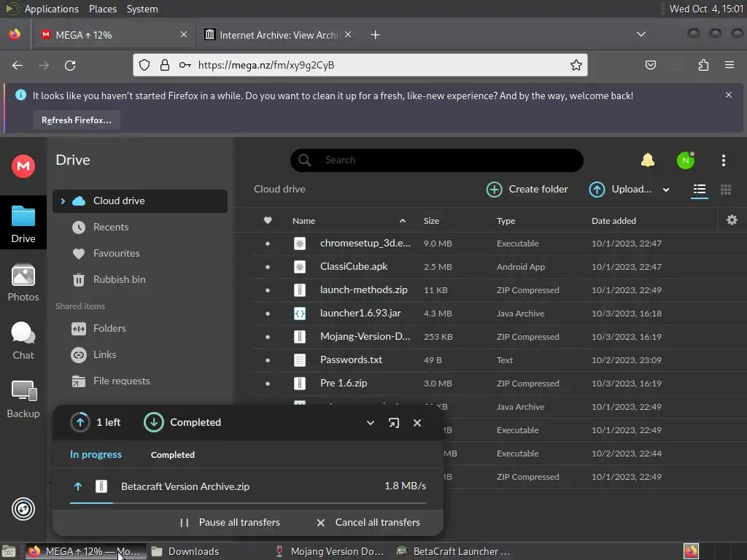The height and width of the screenshot is (560, 747).
Task: Go back in Firefox history
Action: tap(18, 65)
